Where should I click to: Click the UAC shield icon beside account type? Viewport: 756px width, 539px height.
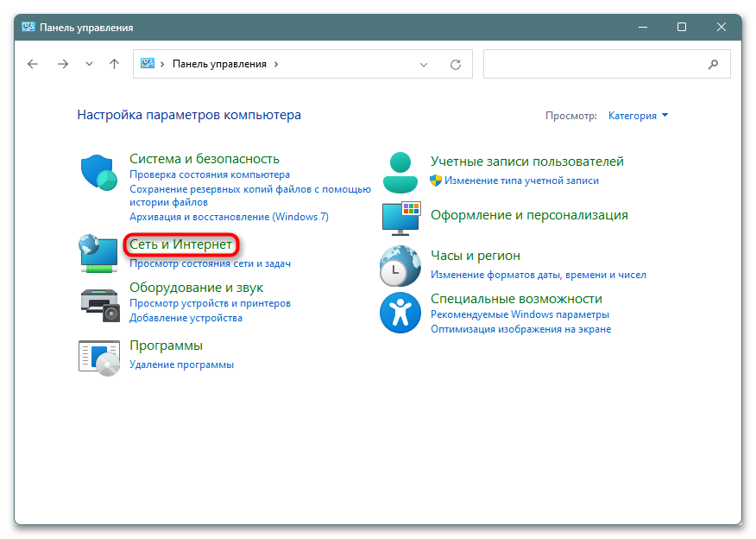click(x=436, y=181)
